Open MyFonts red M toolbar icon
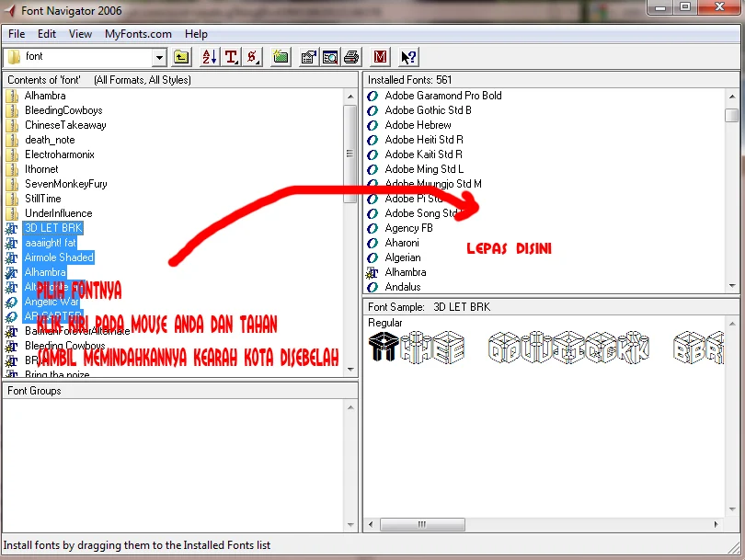Viewport: 745px width, 560px height. point(380,58)
